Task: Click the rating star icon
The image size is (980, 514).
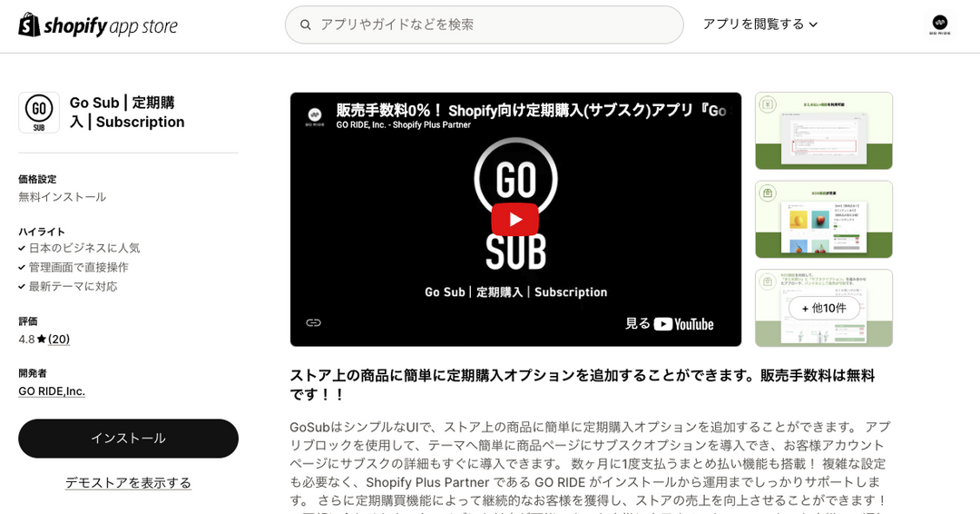Action: point(41,339)
